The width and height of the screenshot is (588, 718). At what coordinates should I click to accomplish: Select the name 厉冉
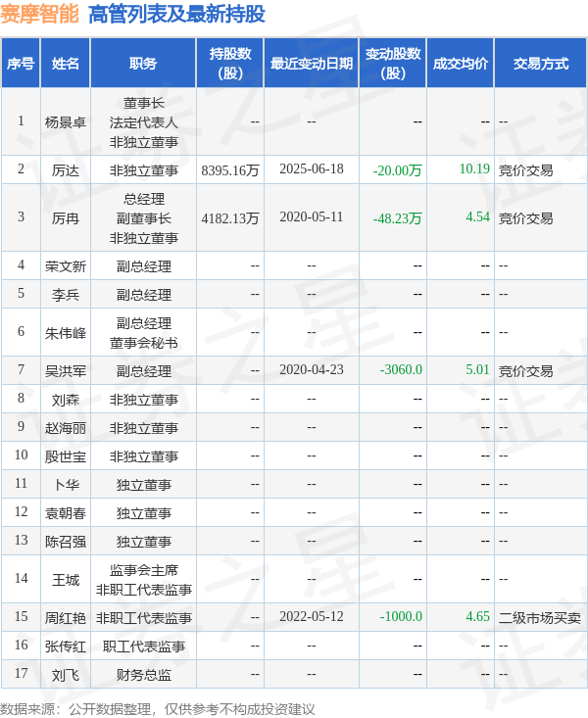tap(65, 218)
